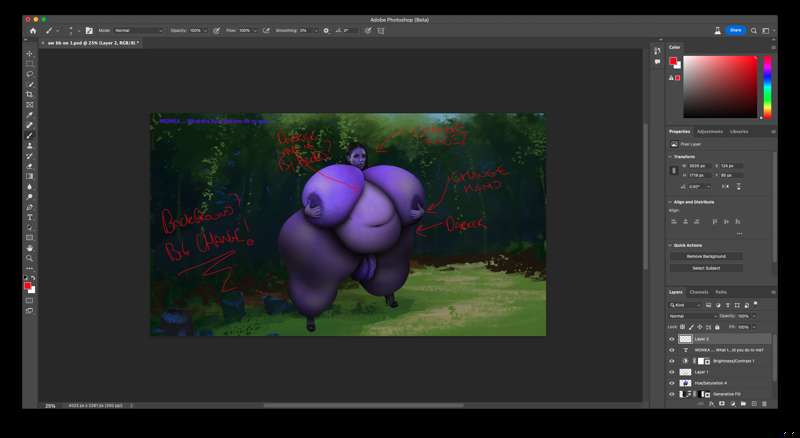Image resolution: width=800 pixels, height=438 pixels.
Task: Click Select Subject quick action
Action: click(x=706, y=268)
